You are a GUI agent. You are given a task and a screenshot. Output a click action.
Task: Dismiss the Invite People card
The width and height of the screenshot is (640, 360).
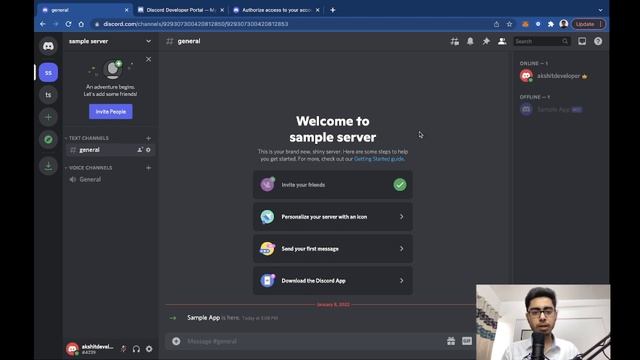[149, 59]
